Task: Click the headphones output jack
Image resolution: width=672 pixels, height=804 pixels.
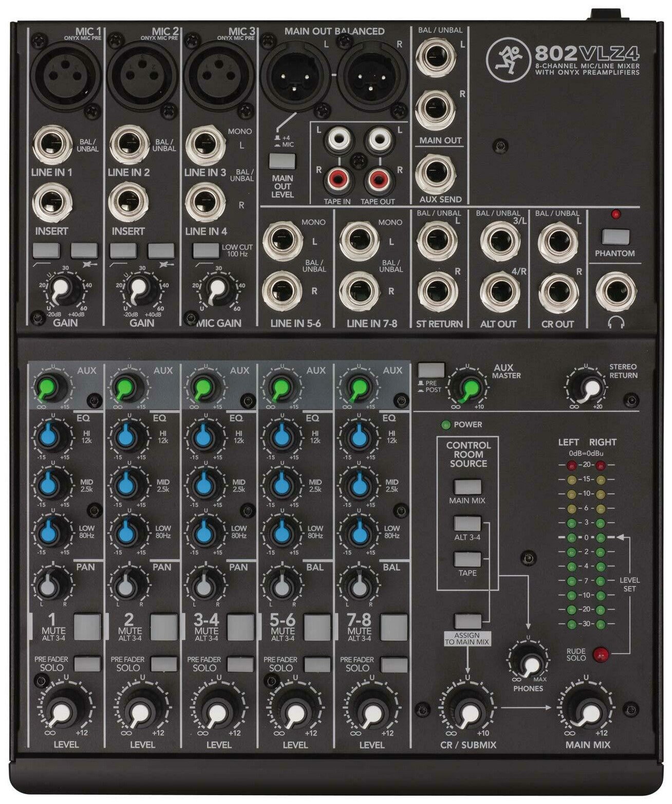Action: 615,291
